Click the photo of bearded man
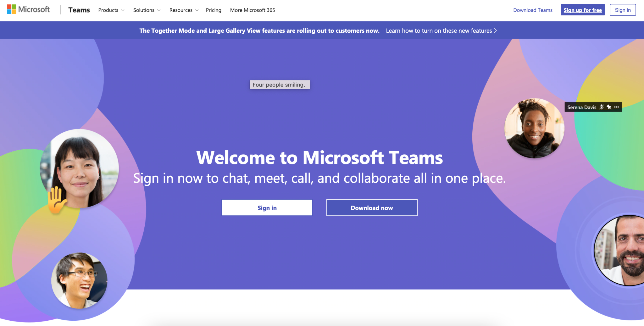This screenshot has width=644, height=326. click(x=619, y=251)
